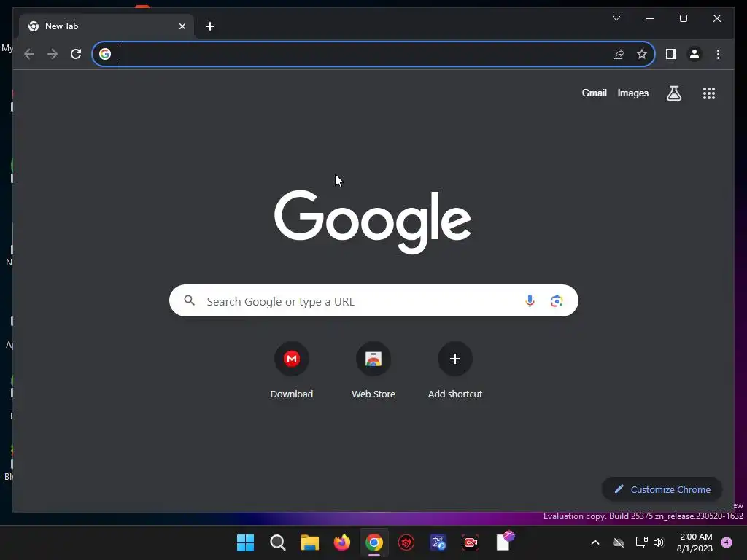This screenshot has height=560, width=747.
Task: Open the Download shortcut tile
Action: pyautogui.click(x=292, y=370)
